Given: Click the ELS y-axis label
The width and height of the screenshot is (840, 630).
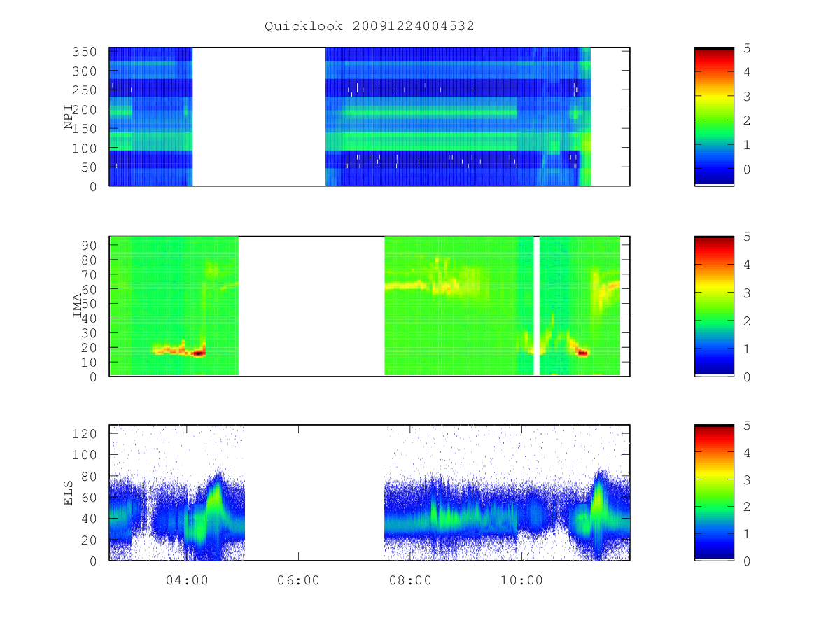Looking at the screenshot, I should click(69, 493).
